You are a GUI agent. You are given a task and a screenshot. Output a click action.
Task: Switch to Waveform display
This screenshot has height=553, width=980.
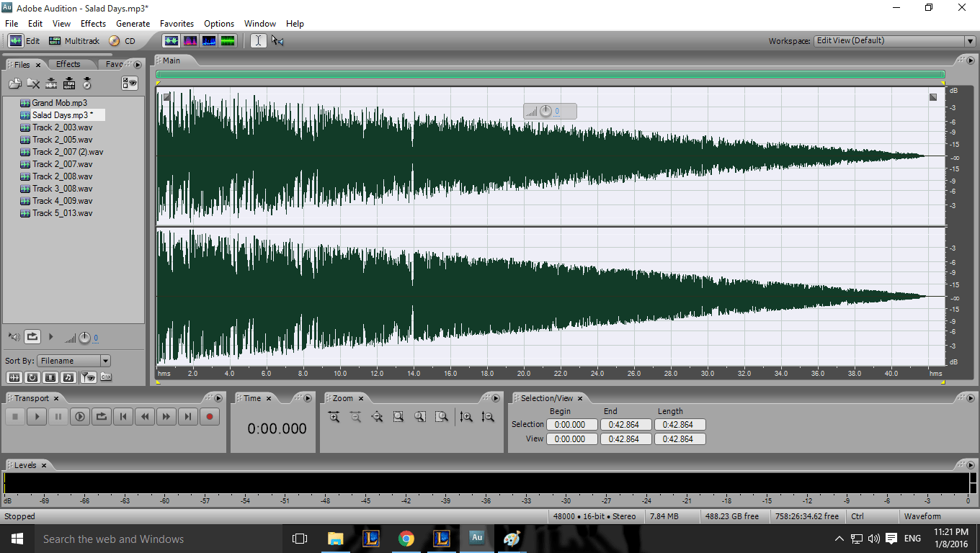pyautogui.click(x=171, y=41)
